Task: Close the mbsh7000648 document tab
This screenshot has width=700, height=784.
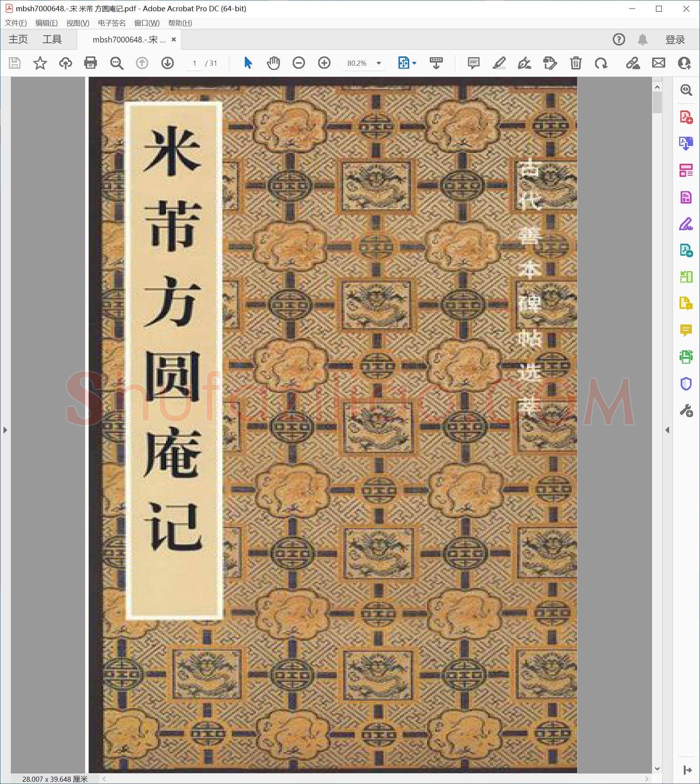Action: [174, 39]
